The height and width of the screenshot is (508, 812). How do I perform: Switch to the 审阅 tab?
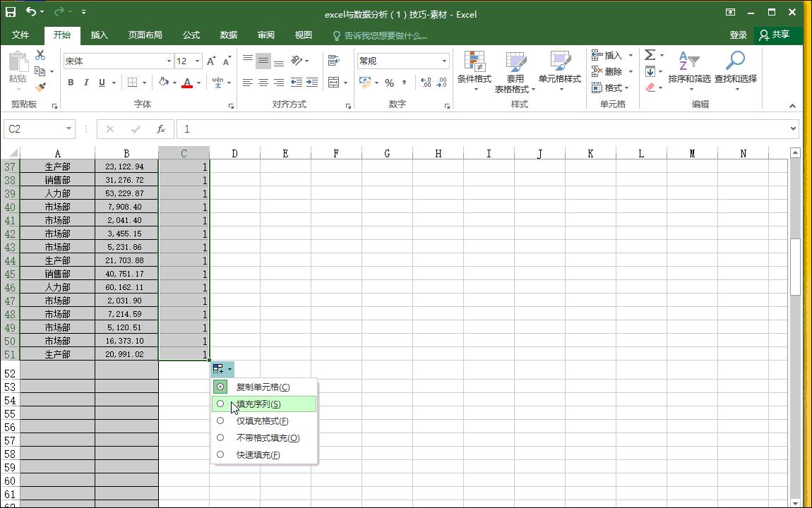point(265,35)
